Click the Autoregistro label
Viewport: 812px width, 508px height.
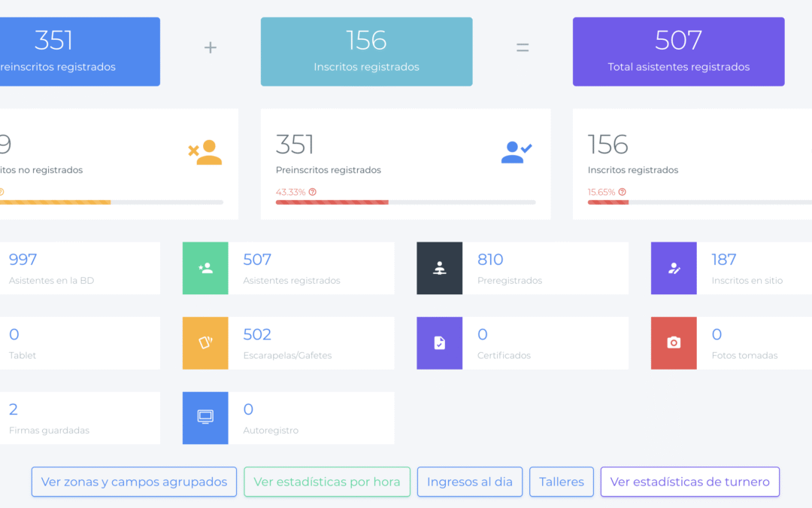(271, 430)
